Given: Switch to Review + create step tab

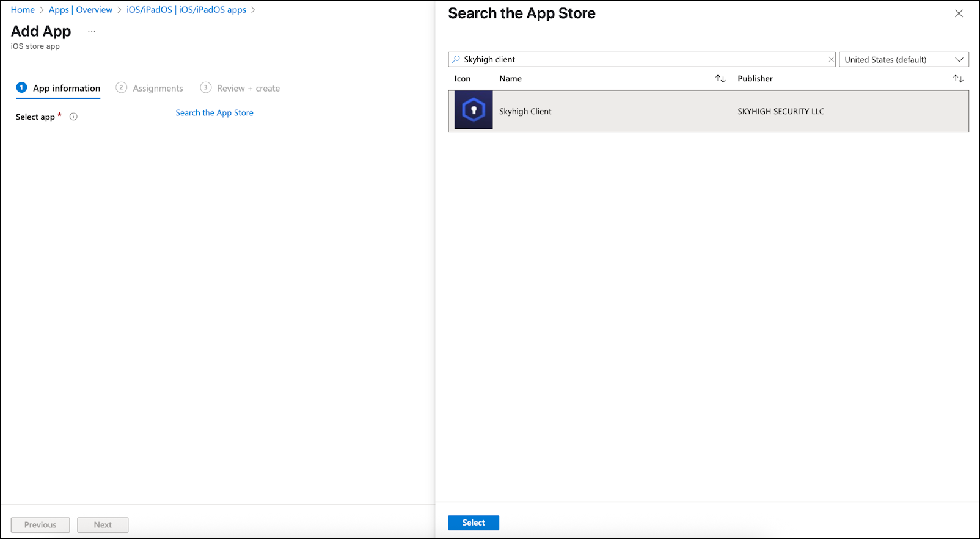Looking at the screenshot, I should (240, 88).
